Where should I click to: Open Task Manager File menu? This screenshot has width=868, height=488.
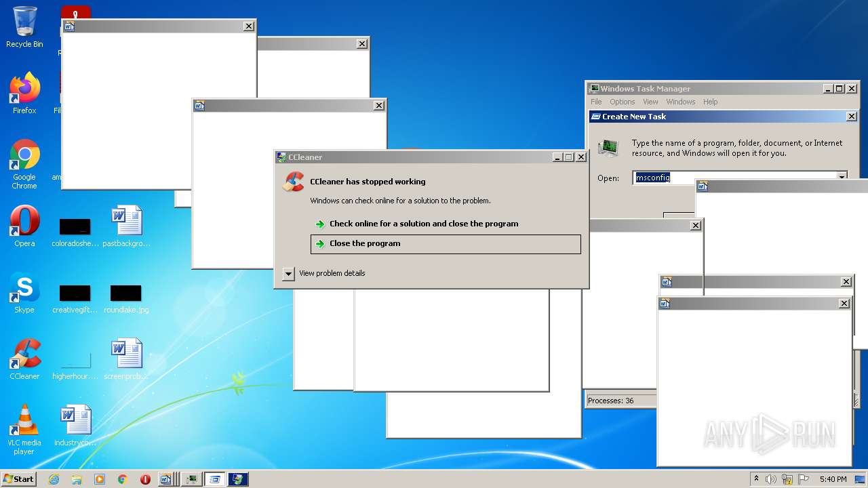(x=596, y=102)
